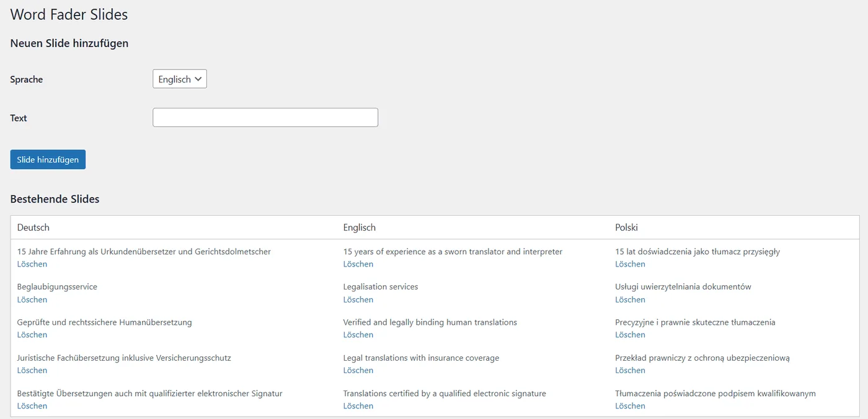
Task: Focus the Text input field
Action: point(265,118)
